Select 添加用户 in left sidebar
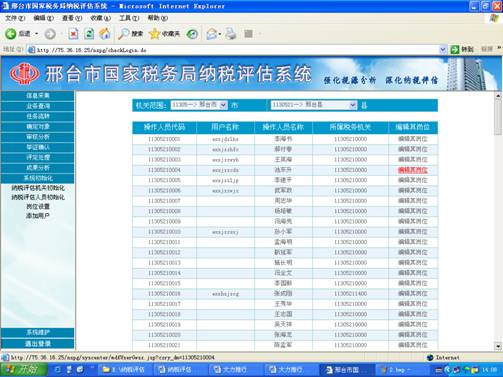The width and height of the screenshot is (503, 377). [x=38, y=216]
